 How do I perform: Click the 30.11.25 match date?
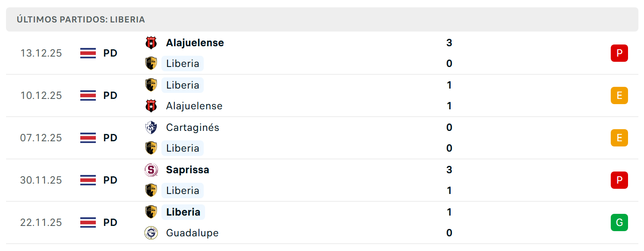pyautogui.click(x=41, y=180)
